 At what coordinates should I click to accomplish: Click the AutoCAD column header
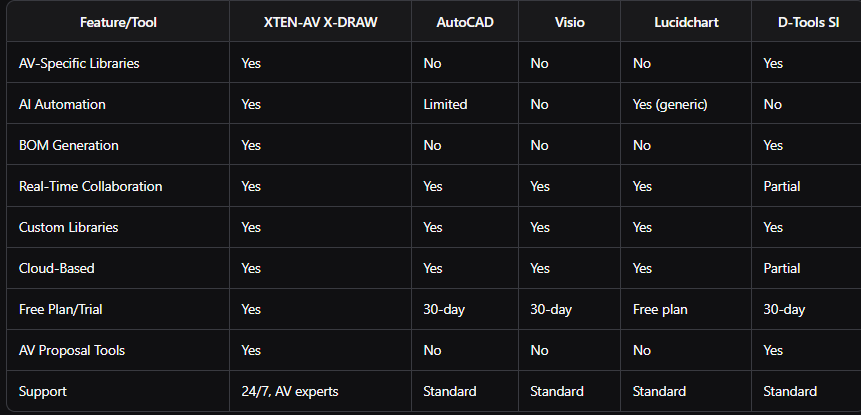(x=465, y=21)
